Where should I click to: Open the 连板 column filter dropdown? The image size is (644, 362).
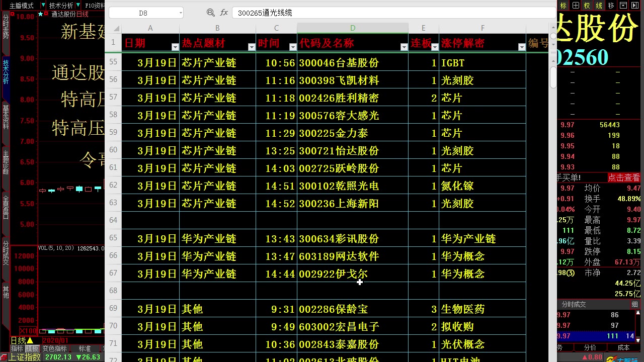[x=435, y=47]
